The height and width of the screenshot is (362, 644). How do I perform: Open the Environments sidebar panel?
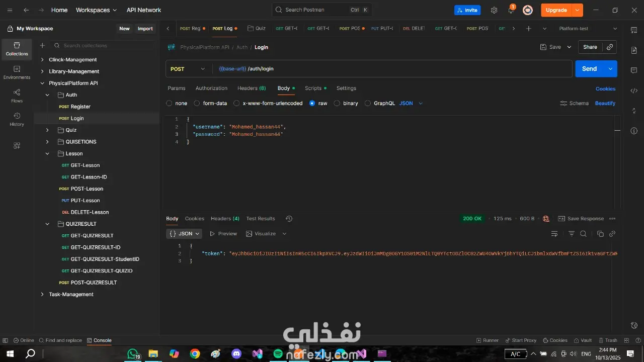17,72
